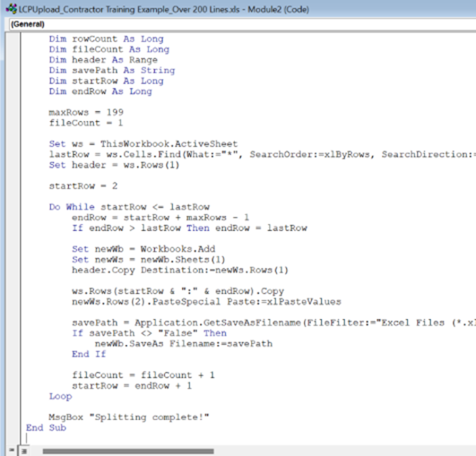
Task: Click 'endRow = startRow + maxRows - 1' line
Action: click(160, 218)
